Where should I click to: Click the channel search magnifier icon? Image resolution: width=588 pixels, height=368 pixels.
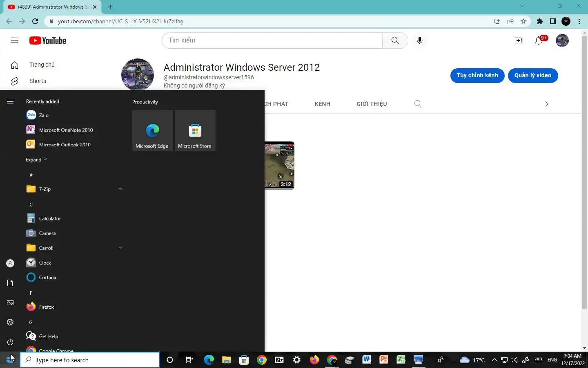[418, 103]
